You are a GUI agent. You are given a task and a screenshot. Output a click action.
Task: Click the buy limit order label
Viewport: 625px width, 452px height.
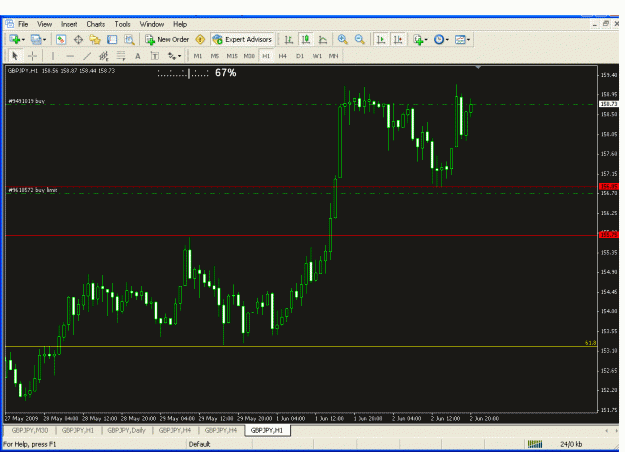coord(33,190)
